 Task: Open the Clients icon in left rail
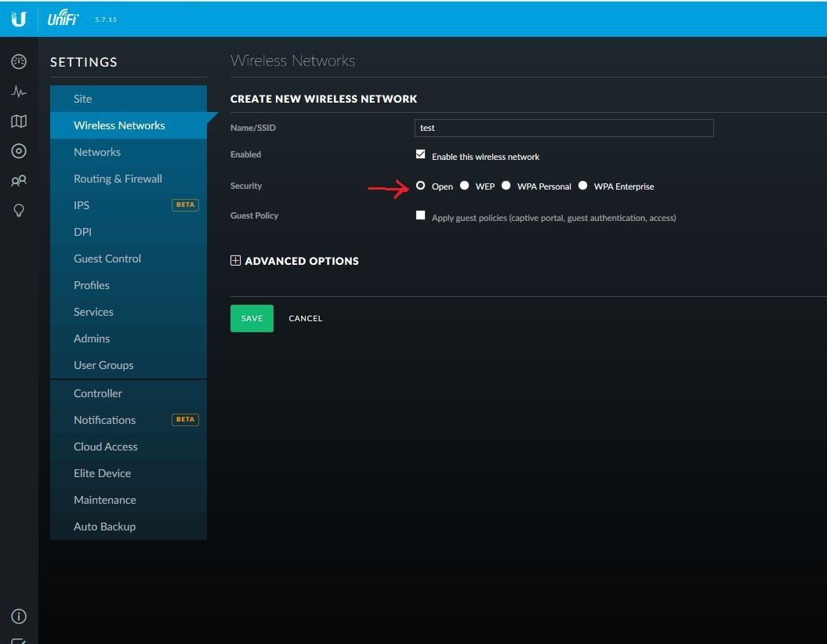click(x=19, y=181)
